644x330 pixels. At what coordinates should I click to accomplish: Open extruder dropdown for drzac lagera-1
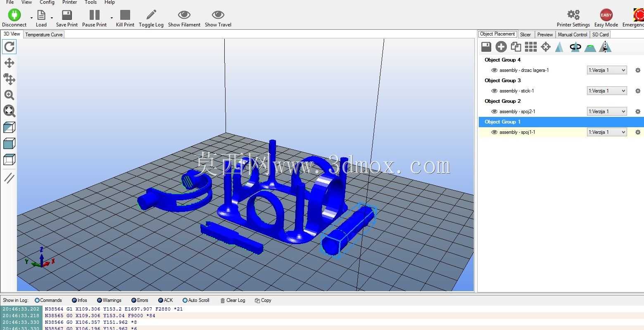click(x=607, y=70)
